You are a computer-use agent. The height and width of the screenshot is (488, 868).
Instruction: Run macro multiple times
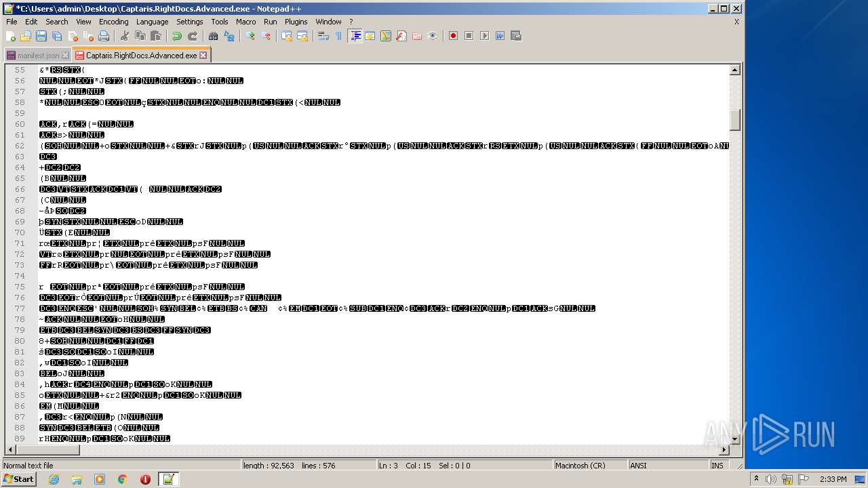click(x=500, y=36)
